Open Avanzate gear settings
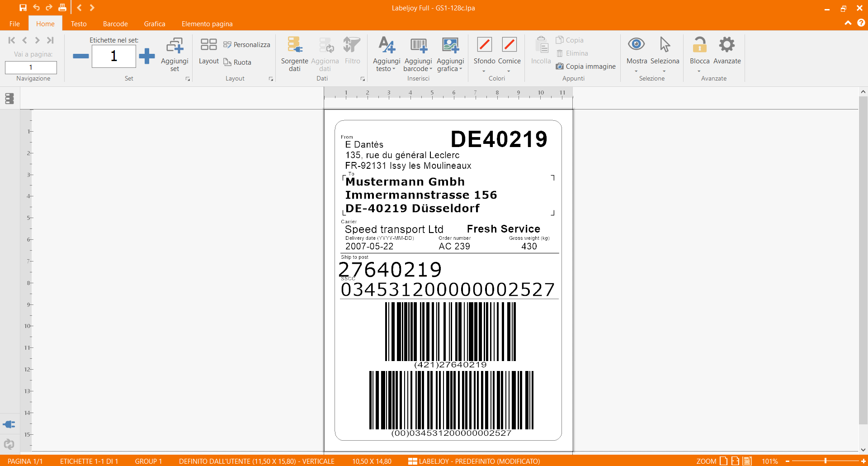The height and width of the screenshot is (466, 868). [x=727, y=51]
